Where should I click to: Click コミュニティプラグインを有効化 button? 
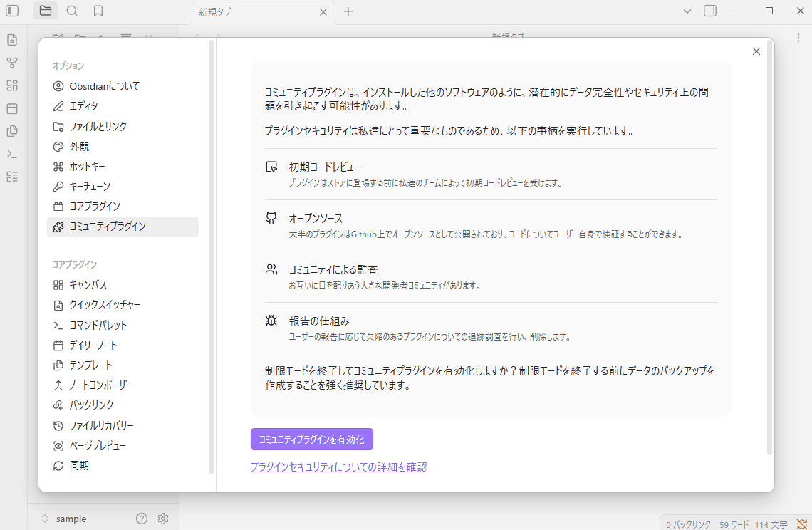point(311,439)
